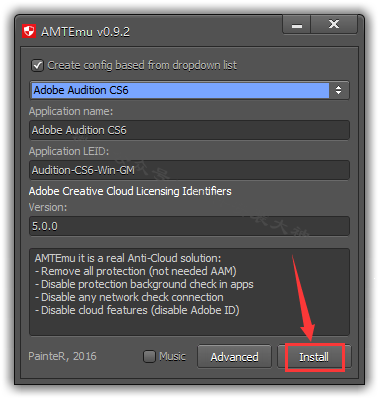Click the AMTEmu v0.9.2 title text
This screenshot has height=399, width=379.
85,32
